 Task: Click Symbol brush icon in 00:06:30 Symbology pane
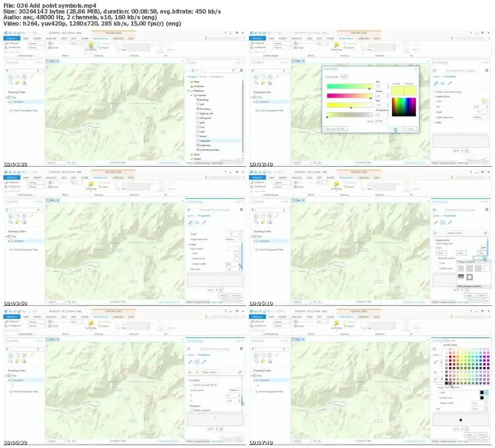tap(190, 362)
